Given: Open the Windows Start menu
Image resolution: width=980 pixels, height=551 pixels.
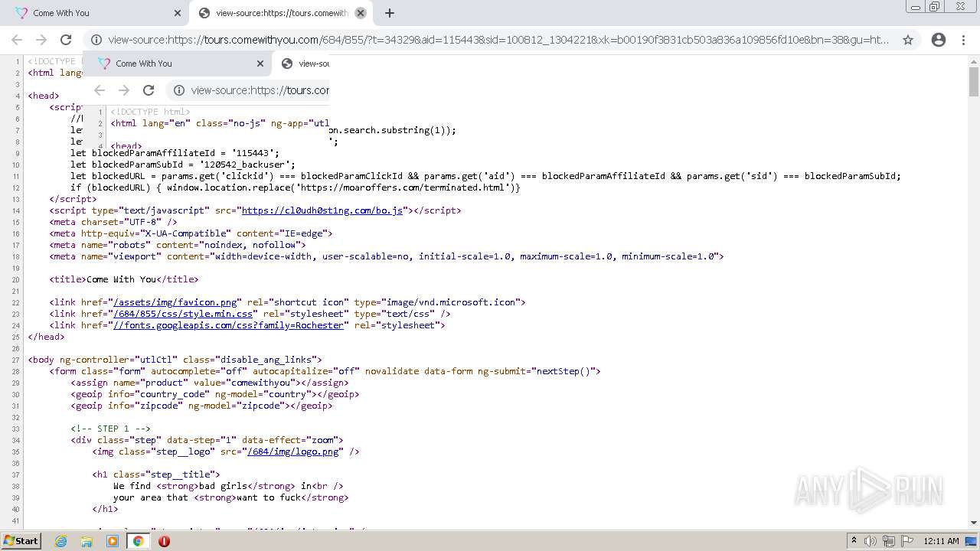Looking at the screenshot, I should tap(21, 540).
